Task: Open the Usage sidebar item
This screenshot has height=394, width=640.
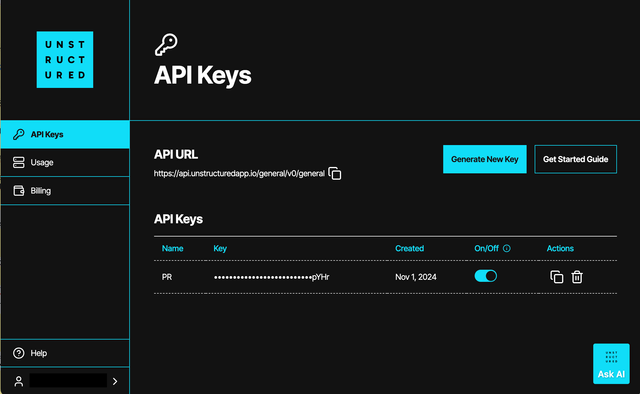Action: coord(65,162)
